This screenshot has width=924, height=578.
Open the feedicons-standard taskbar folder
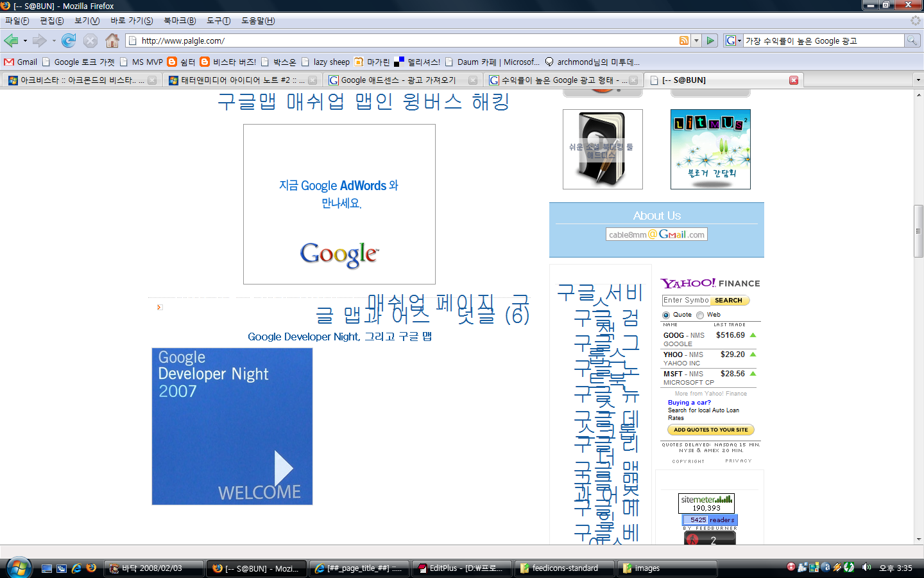(565, 568)
